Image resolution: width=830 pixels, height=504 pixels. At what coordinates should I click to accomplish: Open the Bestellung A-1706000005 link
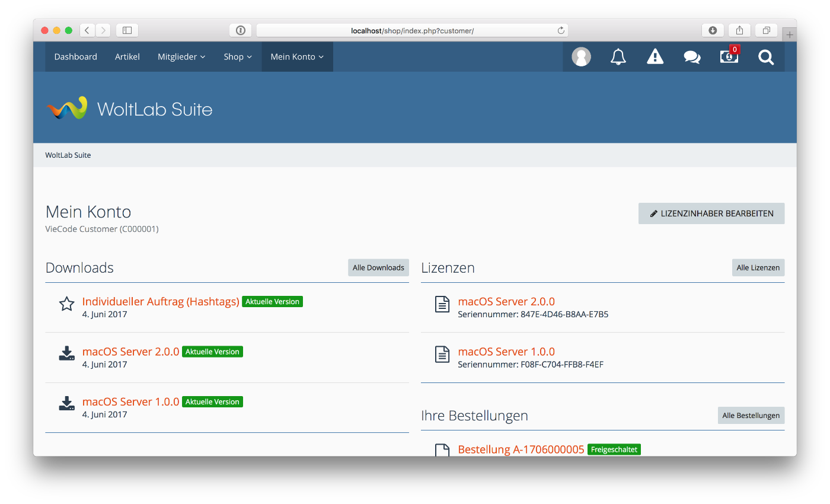pyautogui.click(x=521, y=449)
